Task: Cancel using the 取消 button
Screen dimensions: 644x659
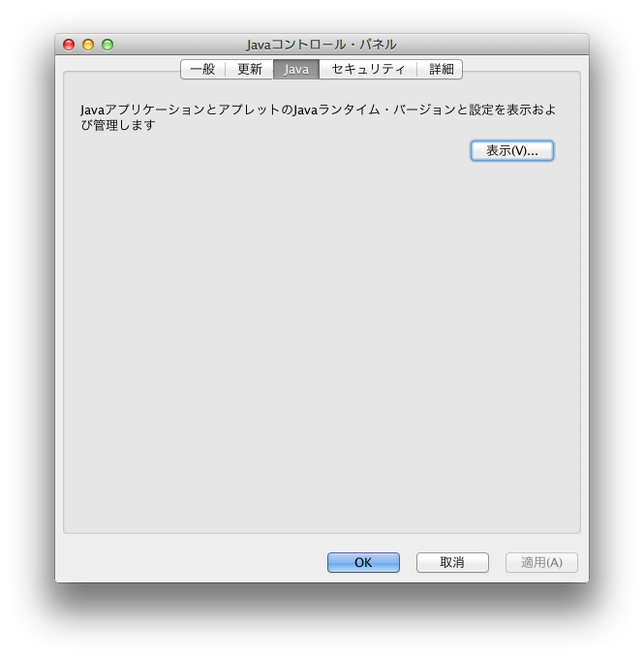Action: coord(452,562)
